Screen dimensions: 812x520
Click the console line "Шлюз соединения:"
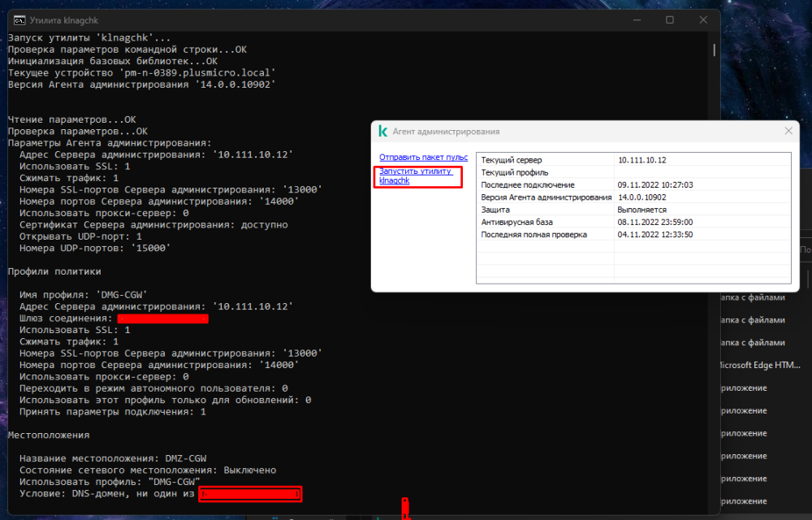(x=66, y=318)
